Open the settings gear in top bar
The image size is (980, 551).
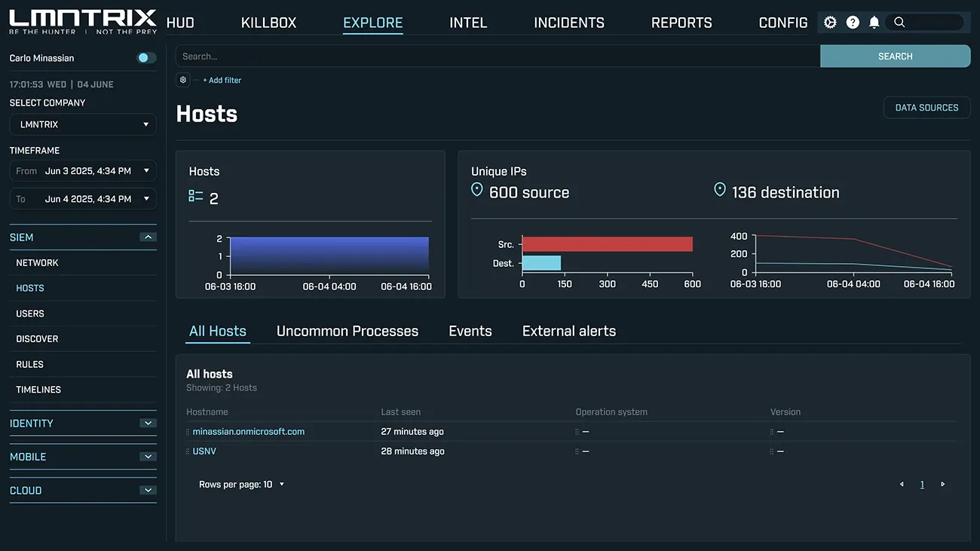pyautogui.click(x=830, y=23)
